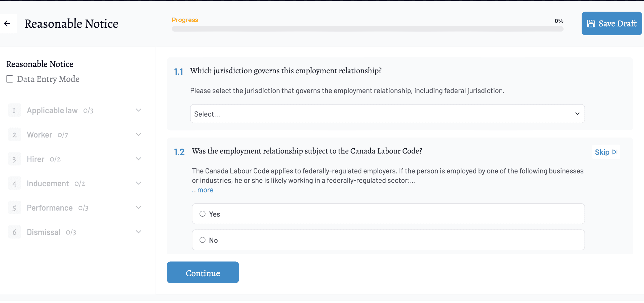Click the step 6 number badge
Image resolution: width=644 pixels, height=303 pixels.
tap(14, 232)
